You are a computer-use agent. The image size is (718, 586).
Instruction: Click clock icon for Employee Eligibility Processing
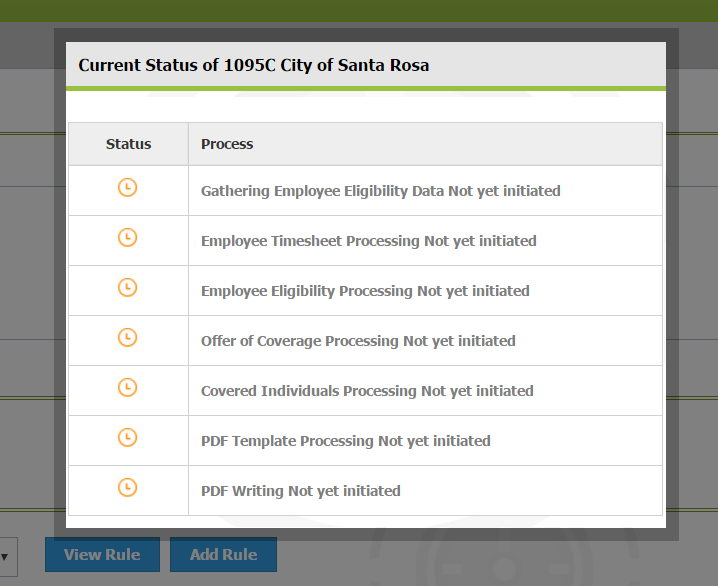click(x=127, y=288)
